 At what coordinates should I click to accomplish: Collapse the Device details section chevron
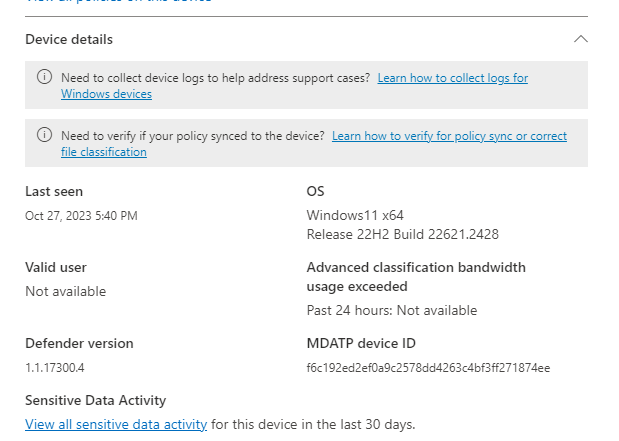point(580,39)
